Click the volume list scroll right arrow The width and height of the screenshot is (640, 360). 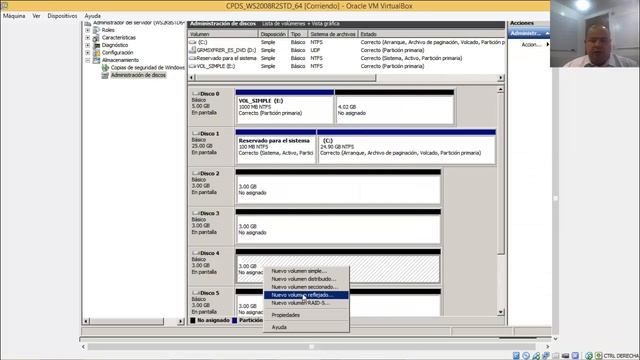click(501, 78)
